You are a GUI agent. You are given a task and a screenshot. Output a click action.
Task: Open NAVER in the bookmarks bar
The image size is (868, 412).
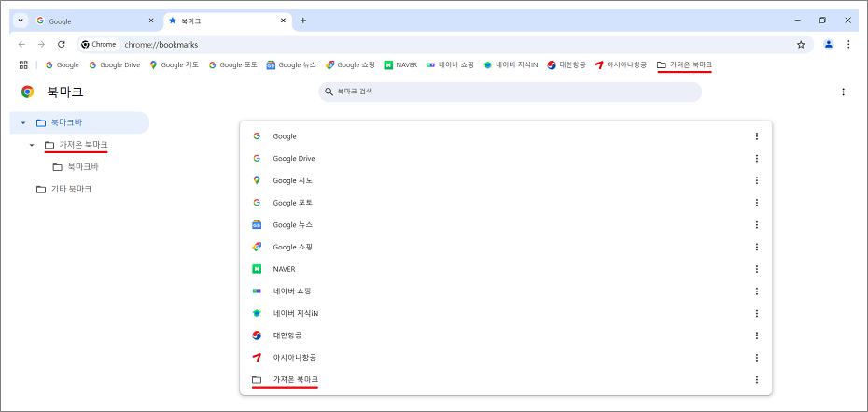400,64
